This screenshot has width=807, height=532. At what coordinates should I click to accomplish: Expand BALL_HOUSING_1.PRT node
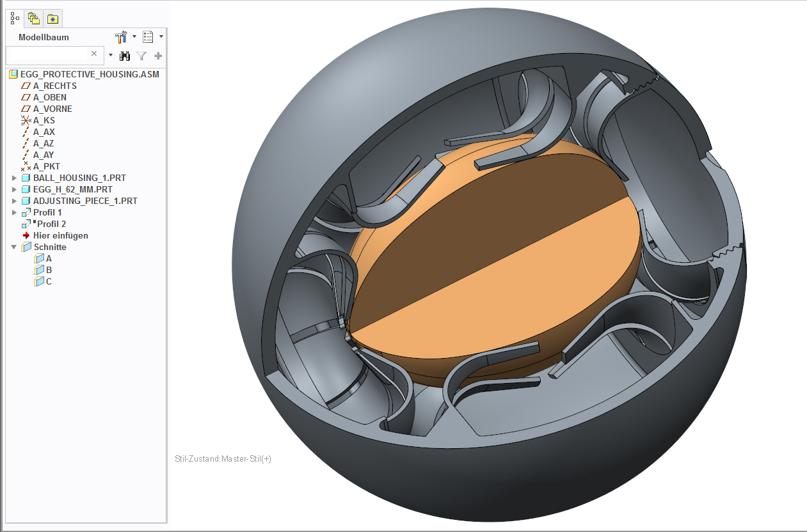[x=14, y=178]
